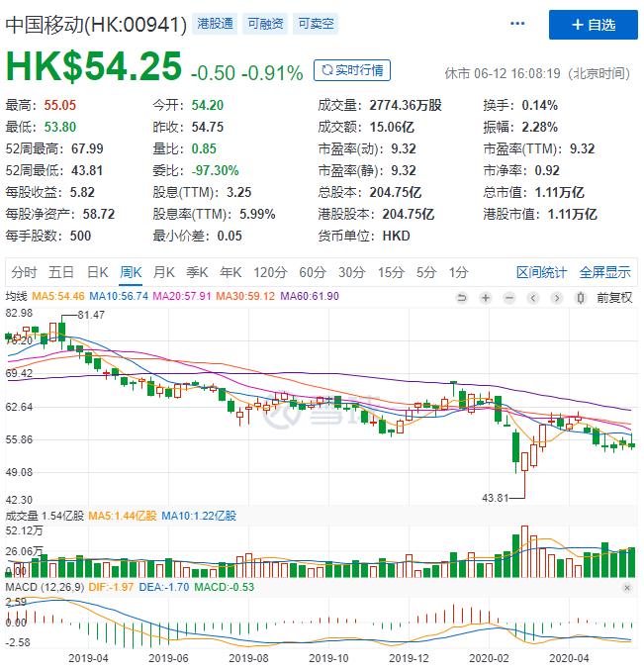Click MA20:57.91 legend label

(182, 296)
